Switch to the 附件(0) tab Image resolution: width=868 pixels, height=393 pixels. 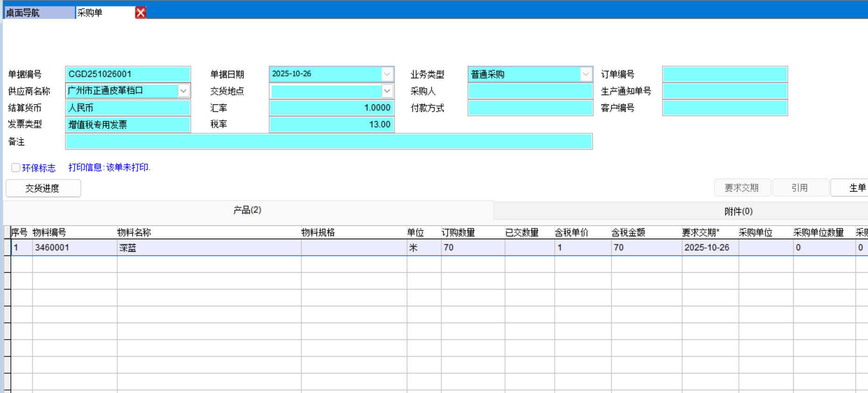click(x=738, y=211)
